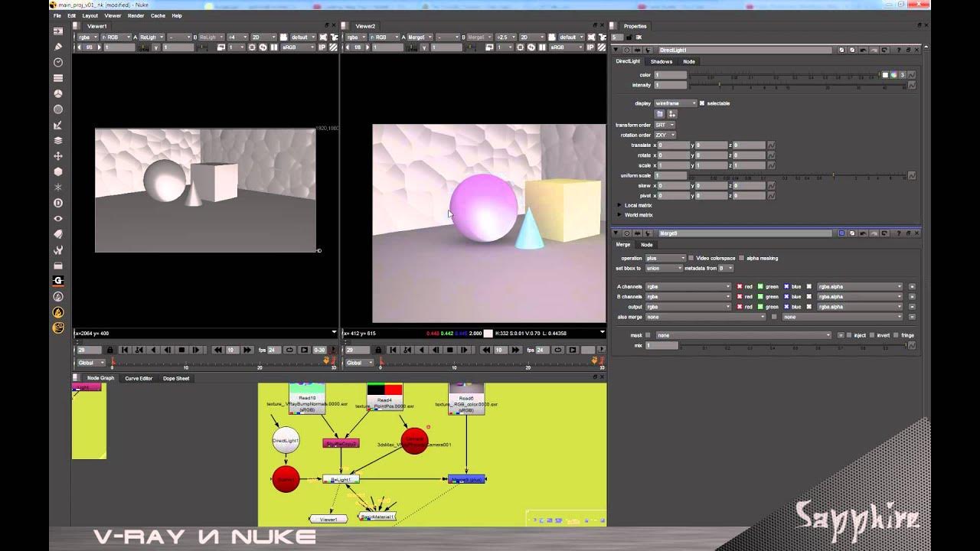The width and height of the screenshot is (980, 551).
Task: Open DirectLight1 color animation curve icon
Action: [x=911, y=75]
